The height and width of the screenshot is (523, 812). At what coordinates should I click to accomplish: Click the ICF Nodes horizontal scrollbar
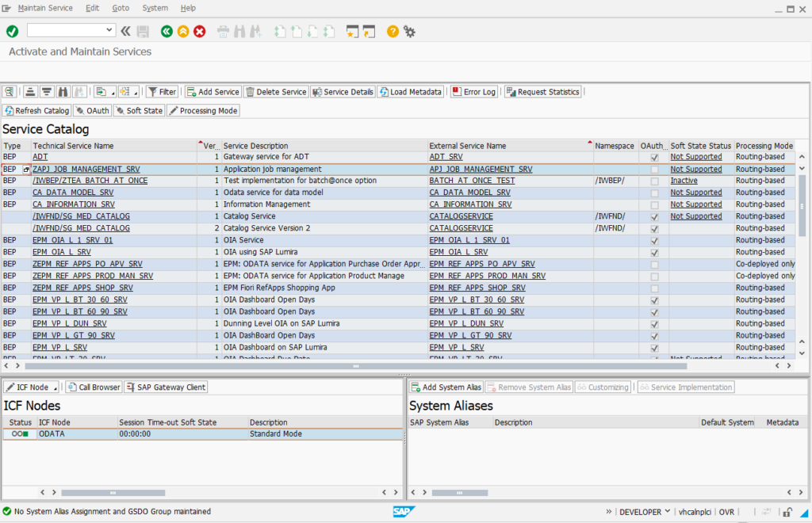click(113, 492)
